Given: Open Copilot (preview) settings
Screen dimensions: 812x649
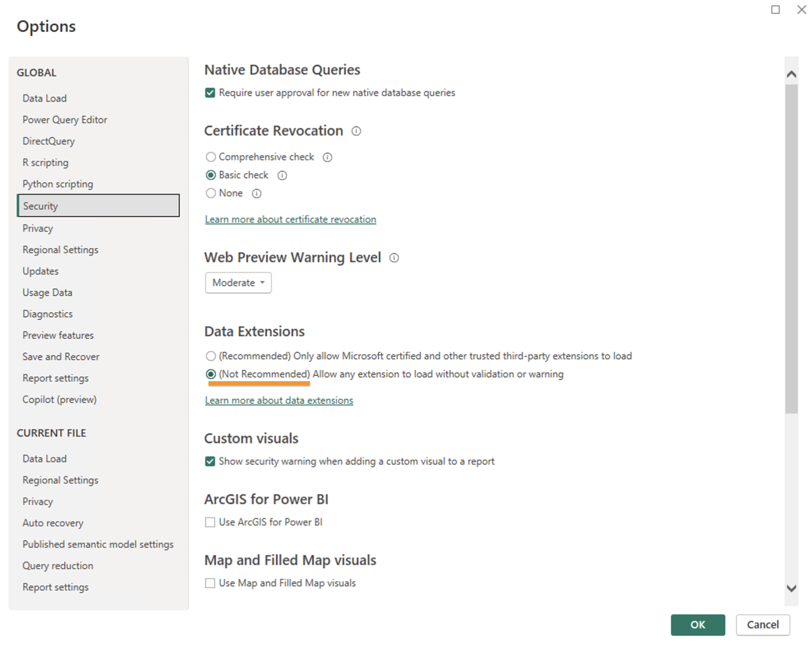Looking at the screenshot, I should (59, 399).
